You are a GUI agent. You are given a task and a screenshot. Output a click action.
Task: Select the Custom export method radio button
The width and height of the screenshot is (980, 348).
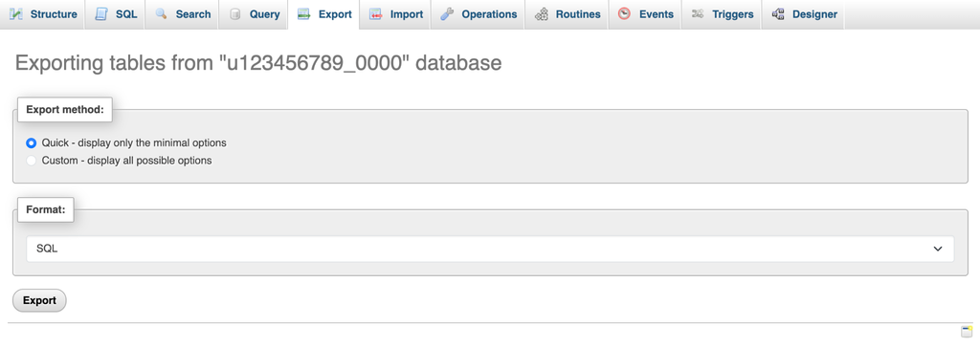32,161
